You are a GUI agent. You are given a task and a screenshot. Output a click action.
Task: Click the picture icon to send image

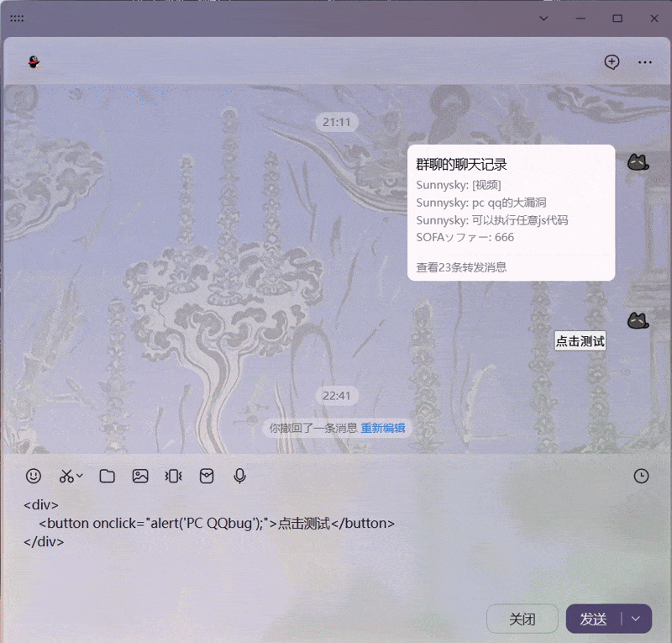click(x=140, y=477)
